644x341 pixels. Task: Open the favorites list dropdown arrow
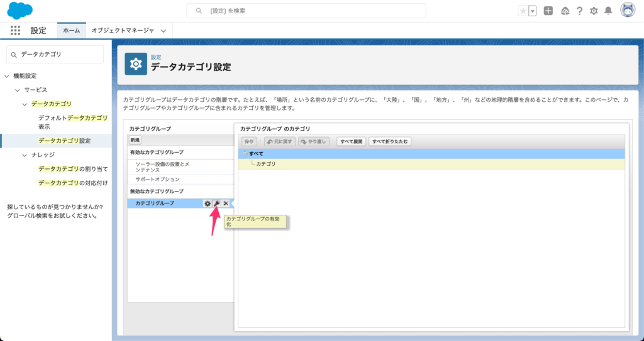click(x=533, y=11)
